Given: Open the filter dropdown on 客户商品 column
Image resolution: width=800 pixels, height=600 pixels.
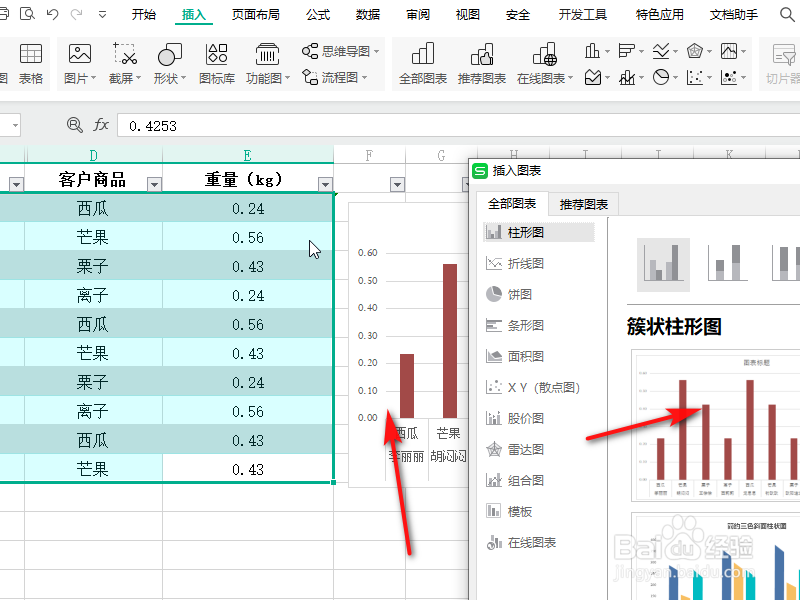Looking at the screenshot, I should tap(154, 183).
